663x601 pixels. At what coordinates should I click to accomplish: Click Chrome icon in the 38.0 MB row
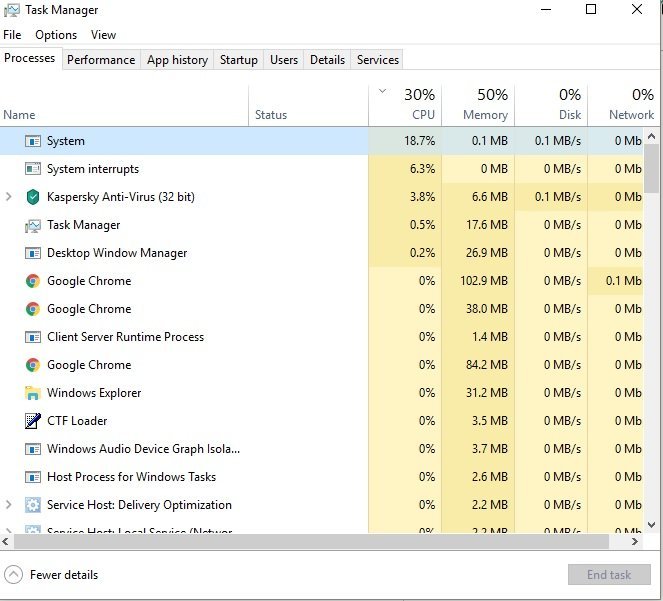[x=33, y=309]
